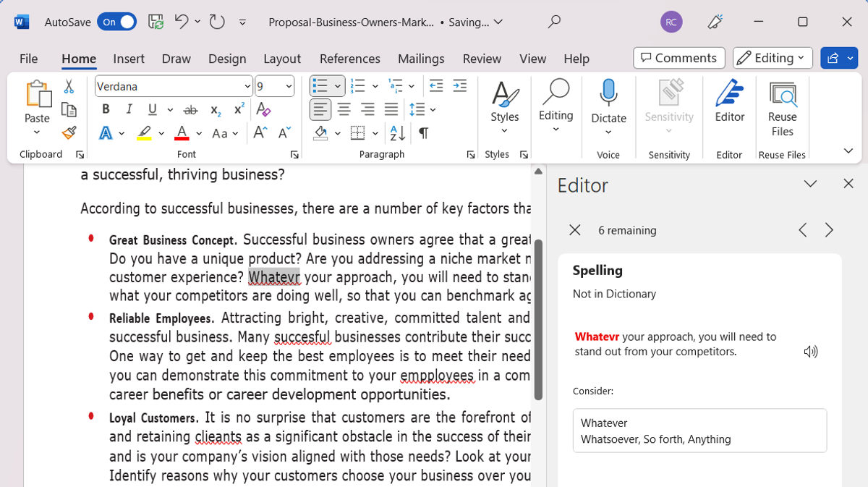Pick the red Font Color swatch
The width and height of the screenshot is (868, 487).
[x=182, y=133]
